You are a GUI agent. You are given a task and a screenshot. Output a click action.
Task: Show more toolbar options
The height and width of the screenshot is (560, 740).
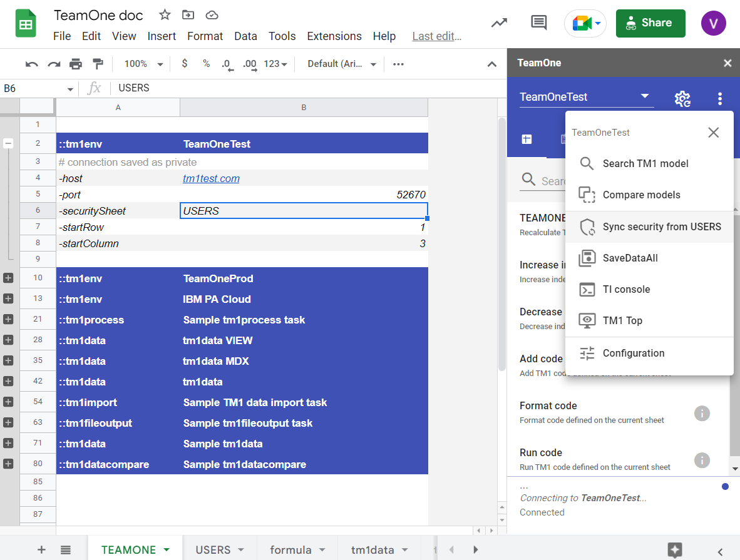pyautogui.click(x=398, y=64)
